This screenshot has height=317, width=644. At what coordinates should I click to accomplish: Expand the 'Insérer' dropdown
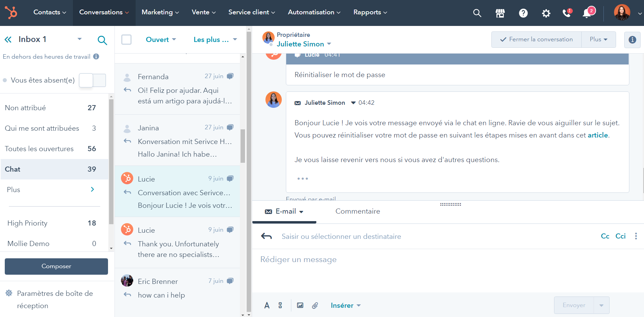tap(345, 305)
